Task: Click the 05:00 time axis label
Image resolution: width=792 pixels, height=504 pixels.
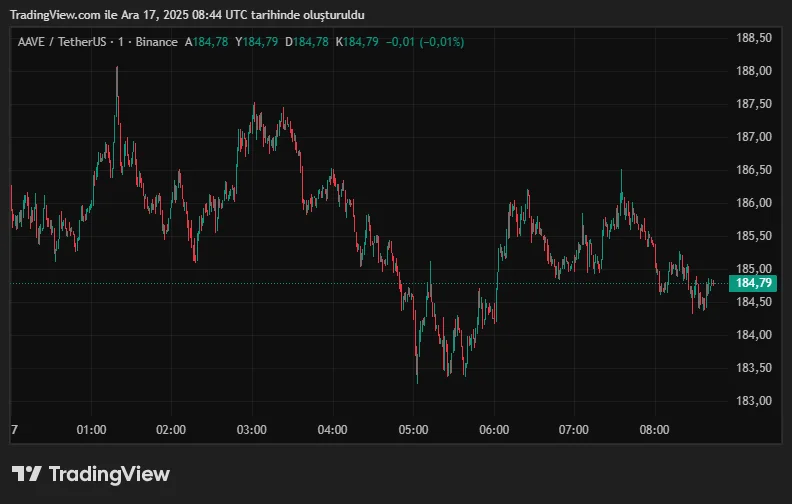Action: [x=413, y=430]
